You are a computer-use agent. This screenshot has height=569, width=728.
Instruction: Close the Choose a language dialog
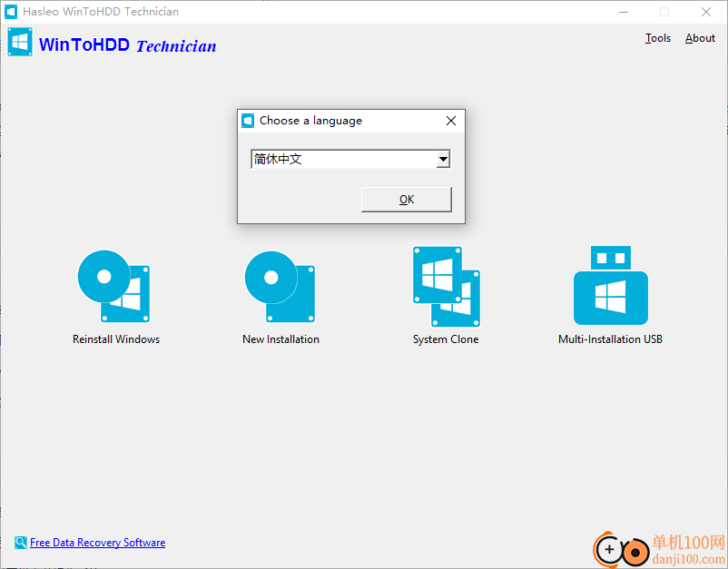click(x=451, y=121)
